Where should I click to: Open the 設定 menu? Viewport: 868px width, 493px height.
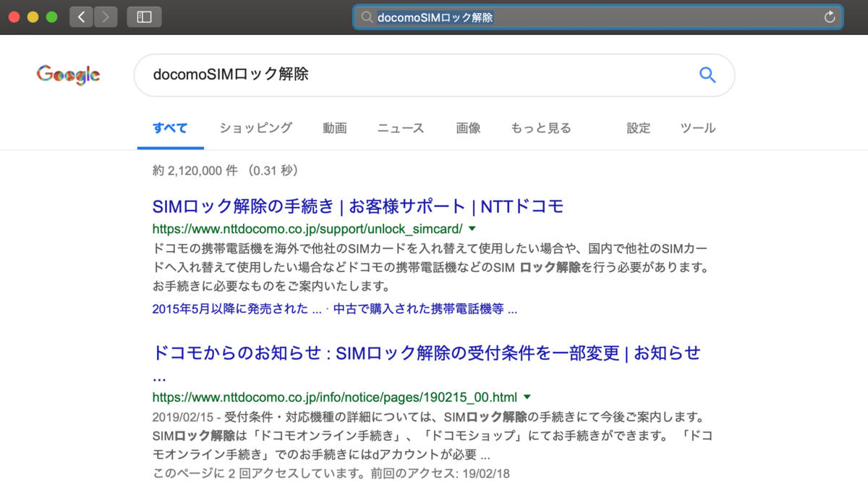pos(639,128)
